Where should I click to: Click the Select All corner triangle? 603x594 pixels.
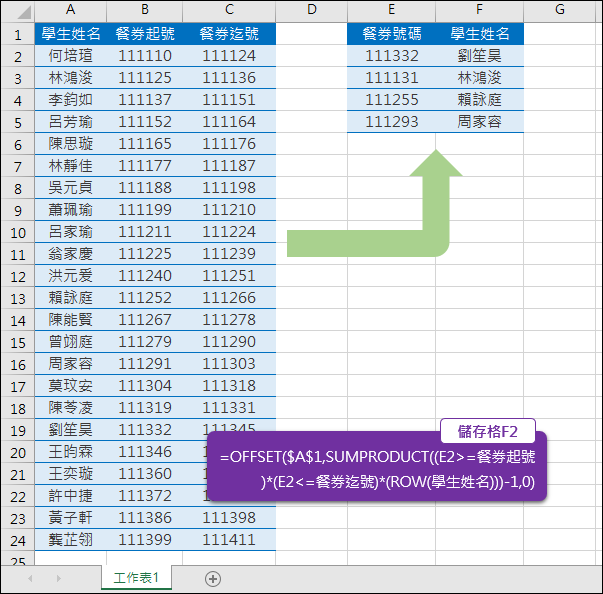[x=24, y=12]
